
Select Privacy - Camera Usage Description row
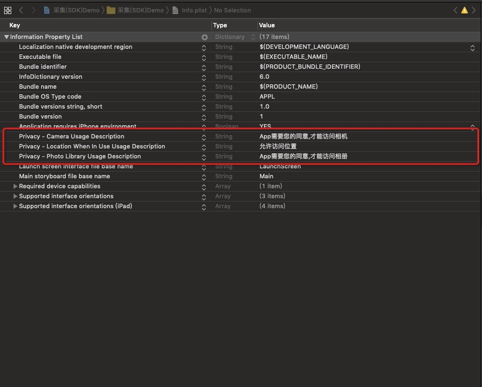point(241,136)
